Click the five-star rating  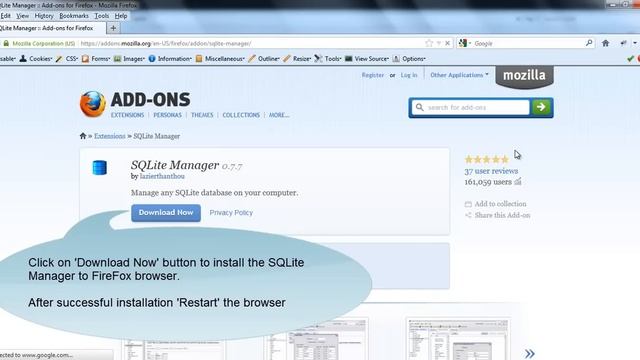pyautogui.click(x=487, y=159)
